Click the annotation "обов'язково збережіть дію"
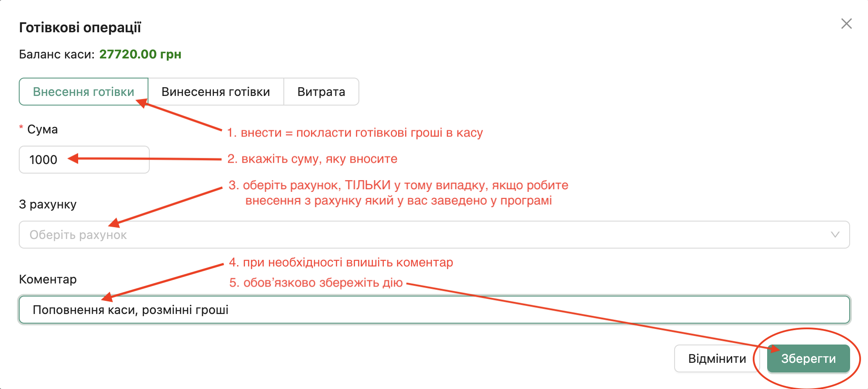Image resolution: width=868 pixels, height=389 pixels. click(x=316, y=283)
